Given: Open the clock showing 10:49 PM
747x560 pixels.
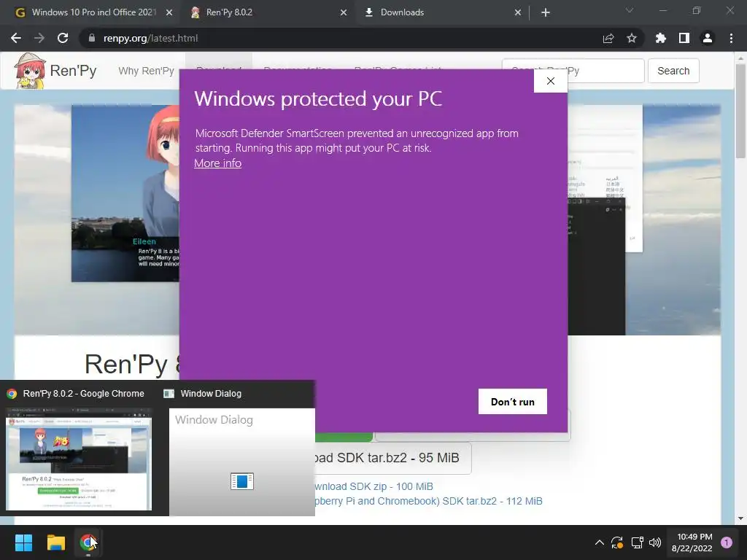Looking at the screenshot, I should tap(692, 542).
